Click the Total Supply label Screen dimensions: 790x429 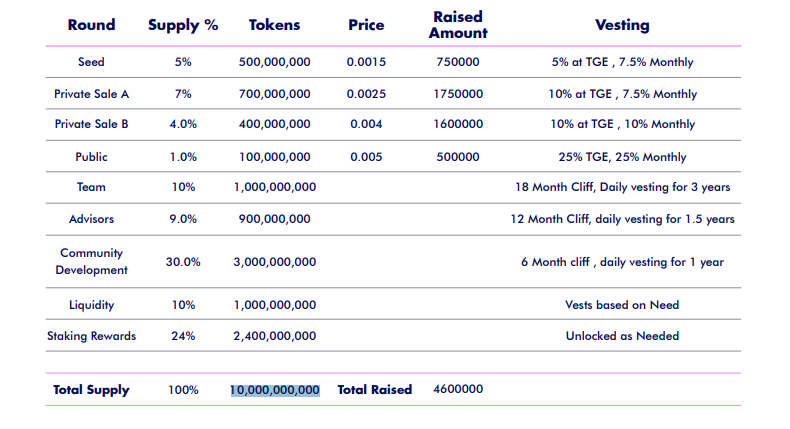point(91,390)
